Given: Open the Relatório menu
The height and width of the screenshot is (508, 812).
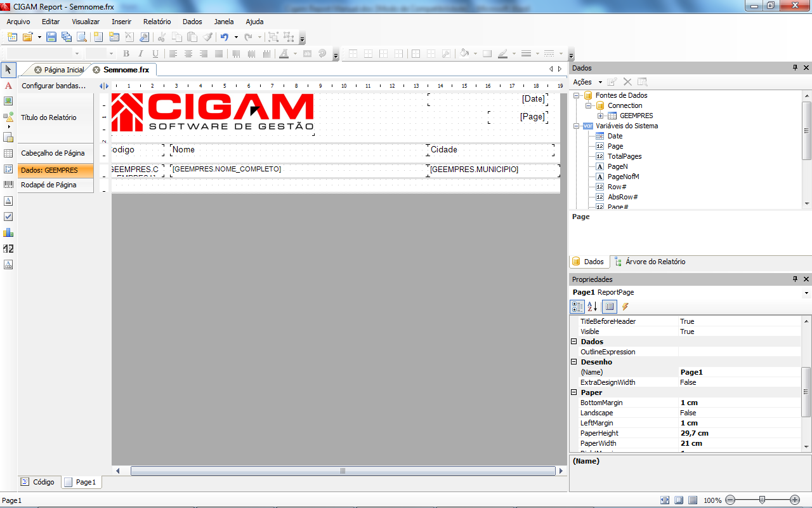Looking at the screenshot, I should pos(157,22).
